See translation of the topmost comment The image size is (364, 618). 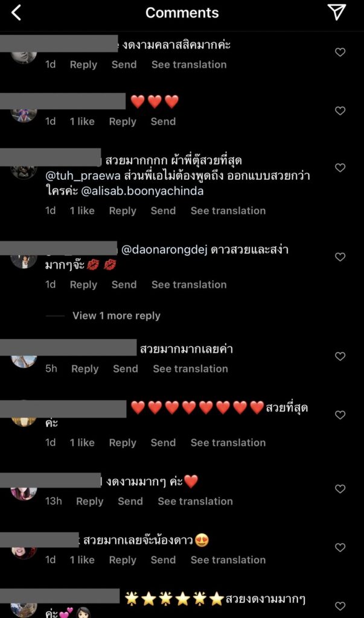[189, 65]
